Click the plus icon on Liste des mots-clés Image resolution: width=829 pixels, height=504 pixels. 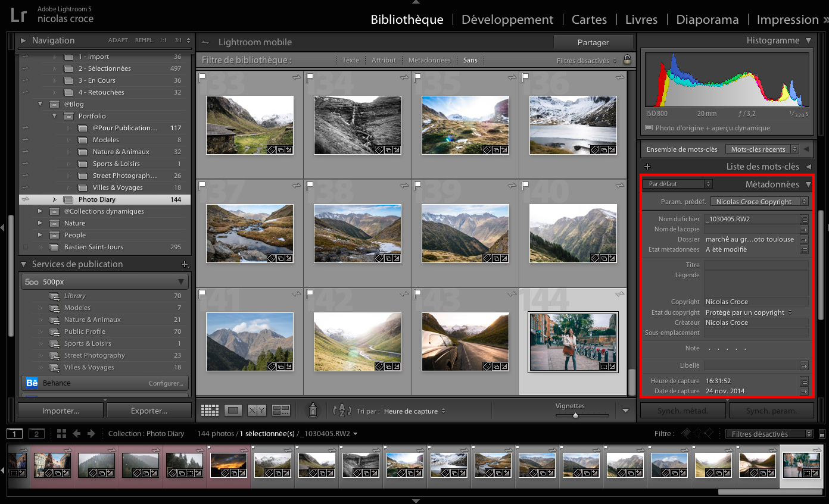647,167
